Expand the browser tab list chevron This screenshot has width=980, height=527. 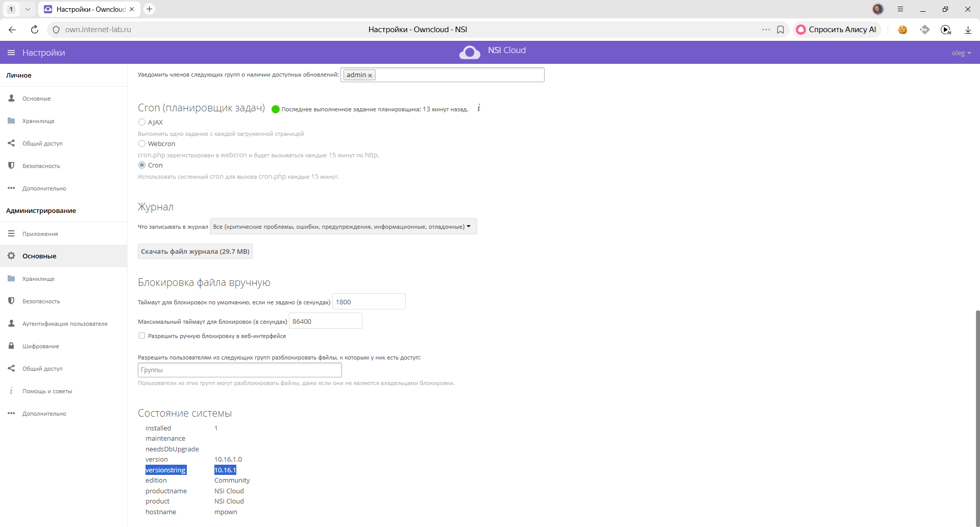point(28,9)
